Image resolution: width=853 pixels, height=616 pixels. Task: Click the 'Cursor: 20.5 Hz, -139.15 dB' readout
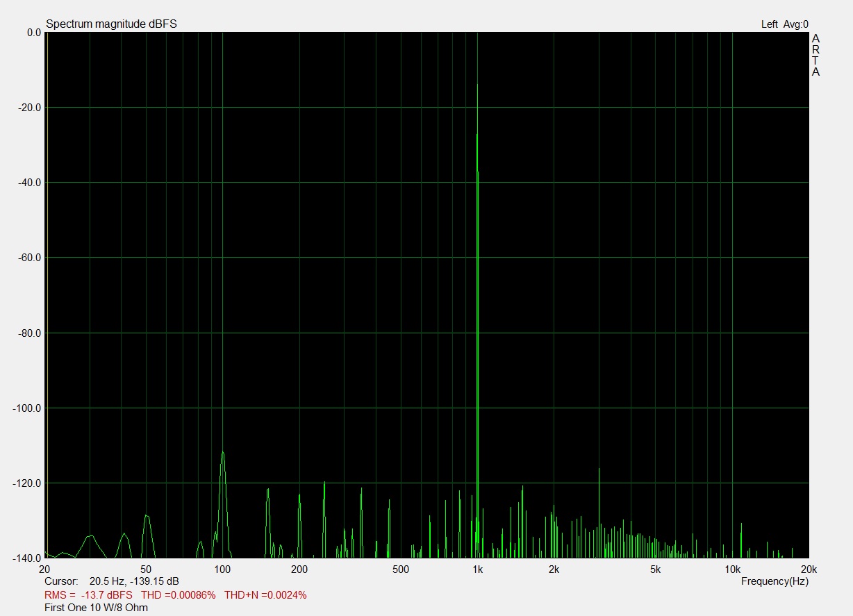pos(112,581)
